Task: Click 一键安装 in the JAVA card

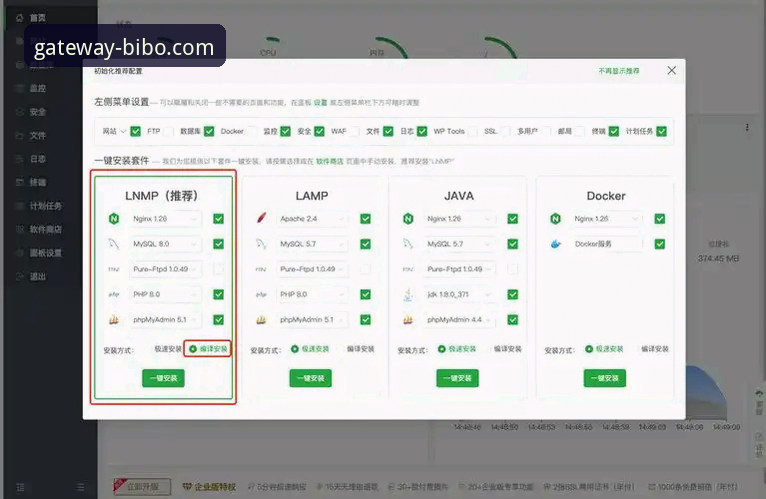Action: 457,378
